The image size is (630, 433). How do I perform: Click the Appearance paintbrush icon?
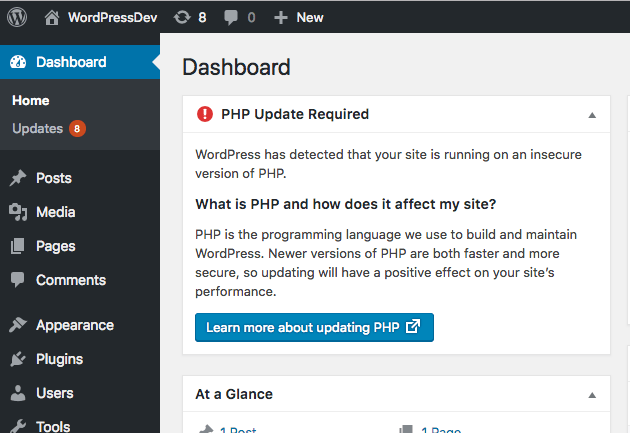pos(18,325)
